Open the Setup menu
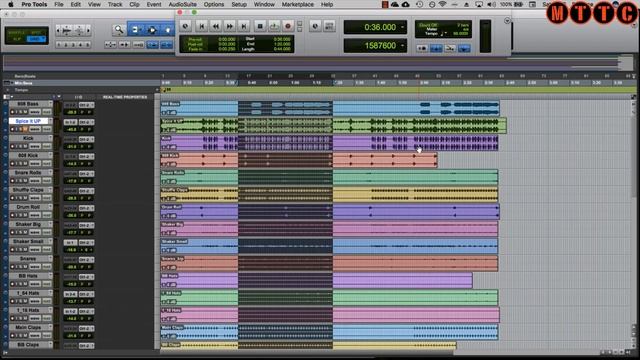This screenshot has height=360, width=640. [239, 4]
